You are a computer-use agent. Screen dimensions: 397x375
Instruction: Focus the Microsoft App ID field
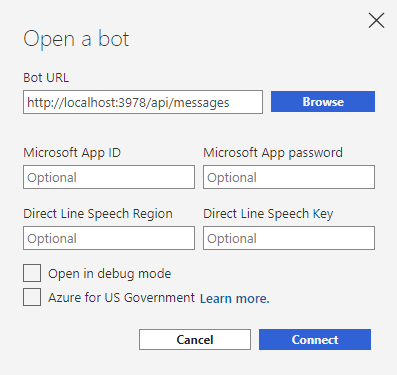click(x=109, y=177)
